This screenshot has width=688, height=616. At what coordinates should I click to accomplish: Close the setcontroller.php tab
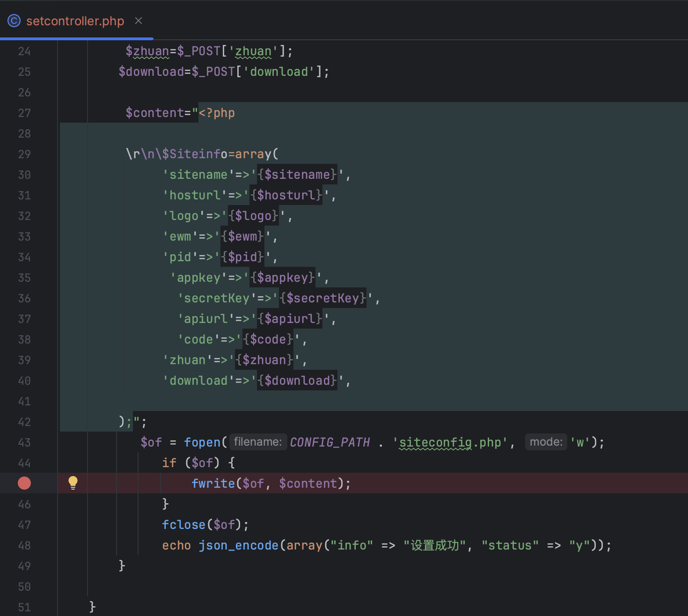(x=139, y=21)
